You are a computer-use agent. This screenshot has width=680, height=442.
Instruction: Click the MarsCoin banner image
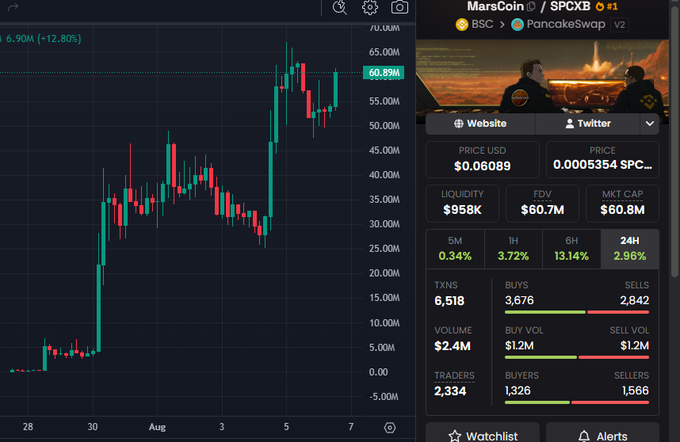coord(542,76)
